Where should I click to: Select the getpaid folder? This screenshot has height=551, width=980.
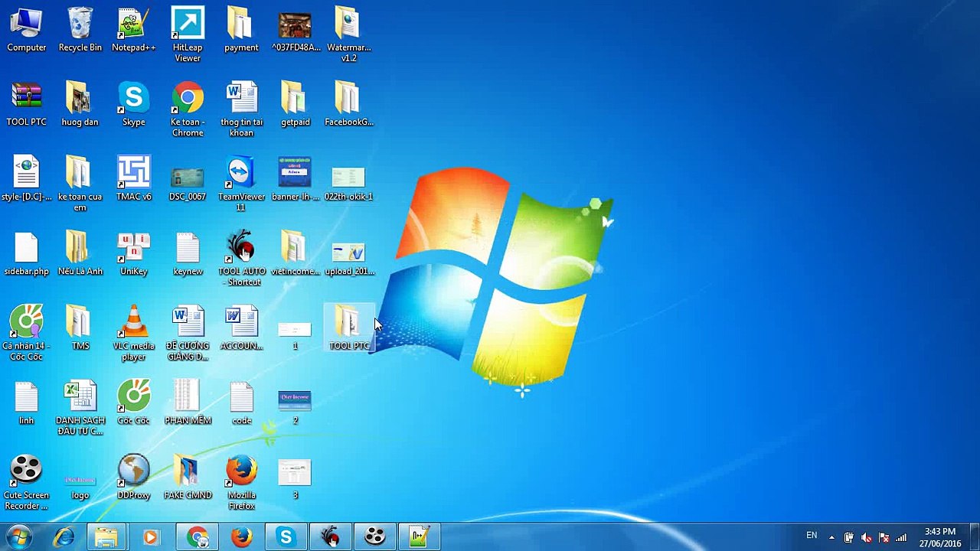(x=296, y=105)
